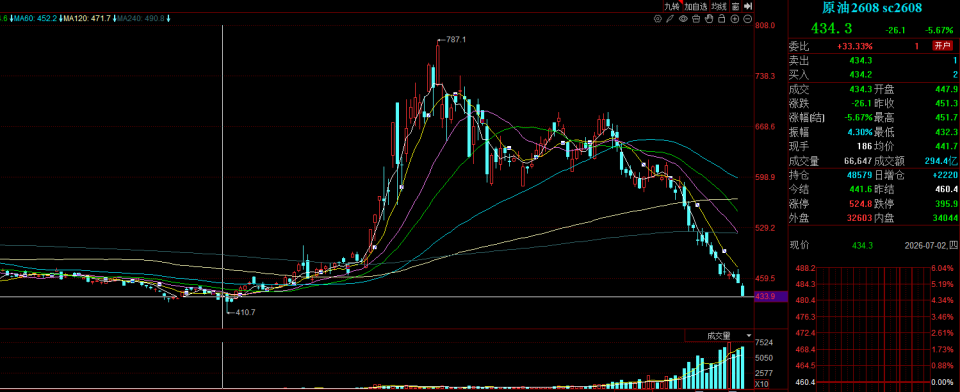Click the 均价 value 441.7
Screen dimensions: 960x392
[x=946, y=146]
